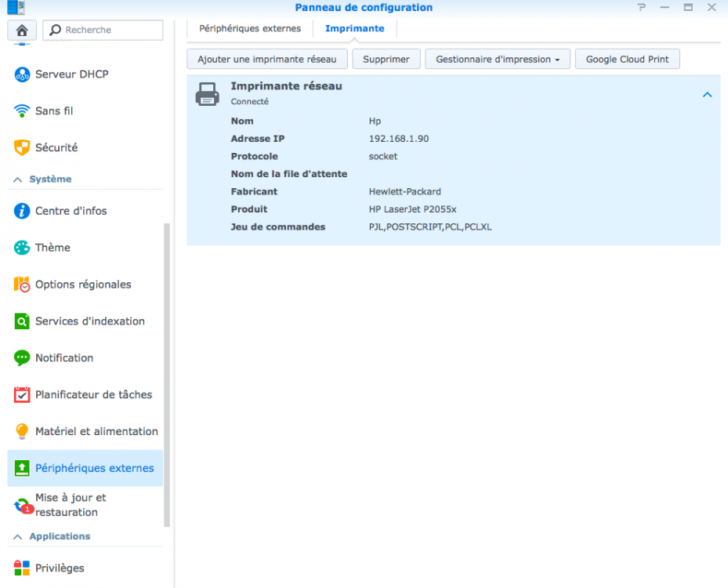The width and height of the screenshot is (728, 588).
Task: Click the Nom de la file d'attente label
Action: point(289,174)
